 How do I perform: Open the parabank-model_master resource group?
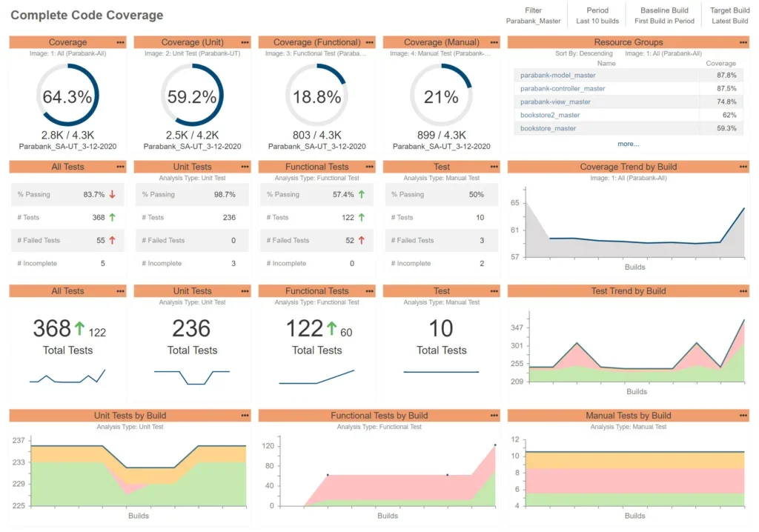click(557, 76)
